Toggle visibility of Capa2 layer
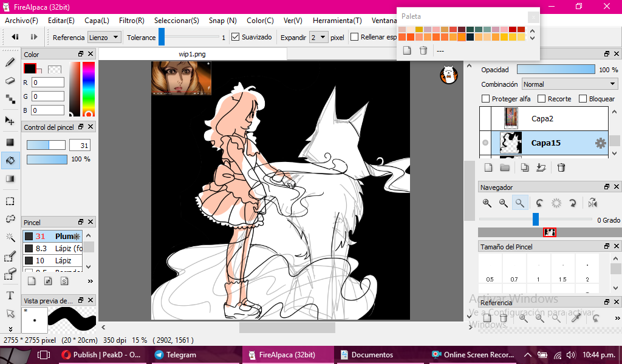The height and width of the screenshot is (364, 622). tap(485, 118)
